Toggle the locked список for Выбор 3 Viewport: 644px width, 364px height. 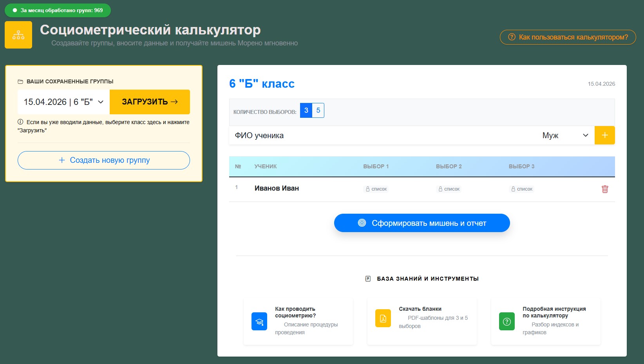521,189
